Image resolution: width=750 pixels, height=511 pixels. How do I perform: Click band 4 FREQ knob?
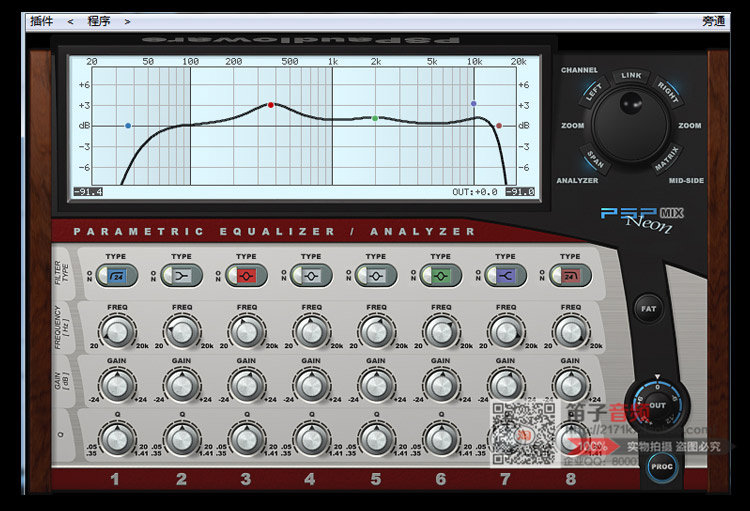point(311,332)
